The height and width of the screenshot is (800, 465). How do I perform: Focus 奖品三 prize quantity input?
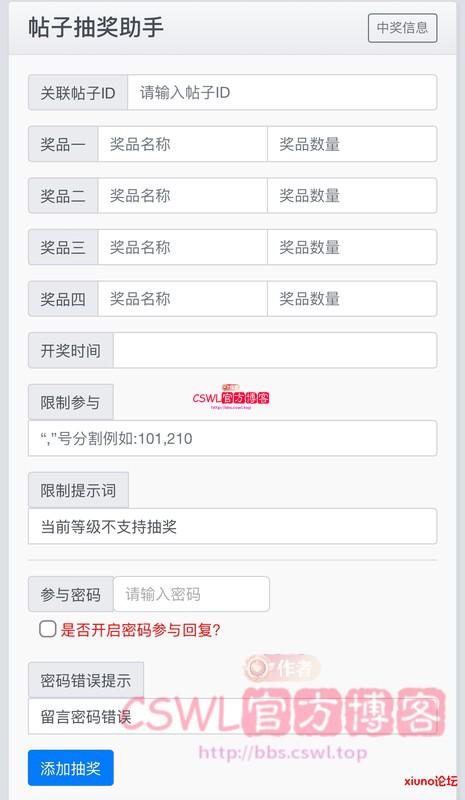[352, 247]
